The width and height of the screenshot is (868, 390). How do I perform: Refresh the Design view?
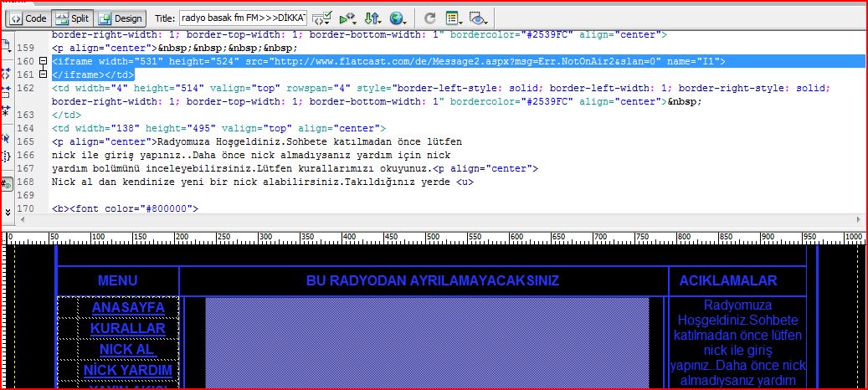point(429,18)
